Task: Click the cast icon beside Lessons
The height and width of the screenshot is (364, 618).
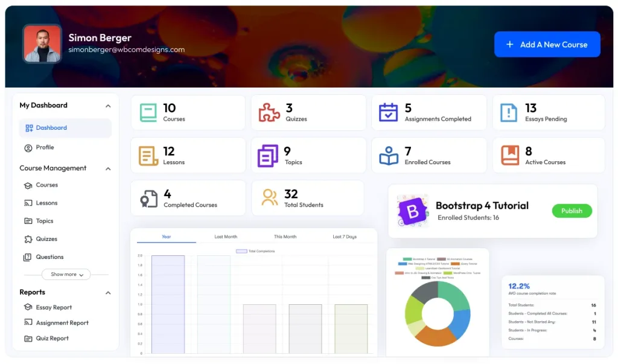Action: [x=28, y=203]
